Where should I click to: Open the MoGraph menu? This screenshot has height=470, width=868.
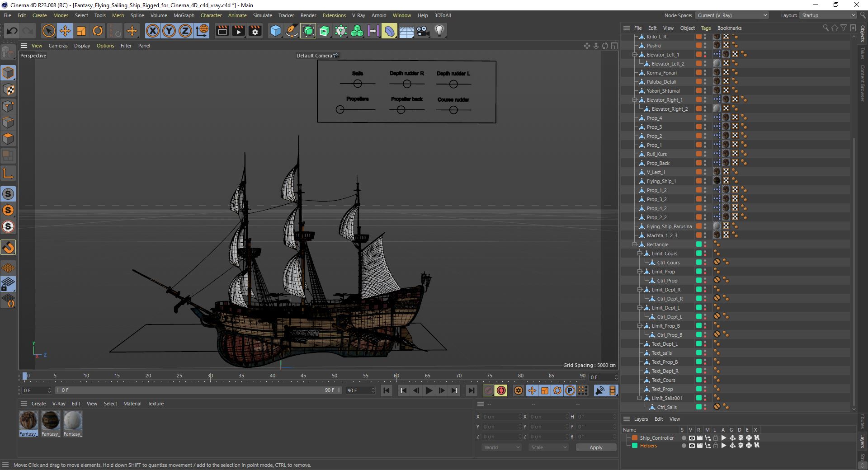click(184, 15)
